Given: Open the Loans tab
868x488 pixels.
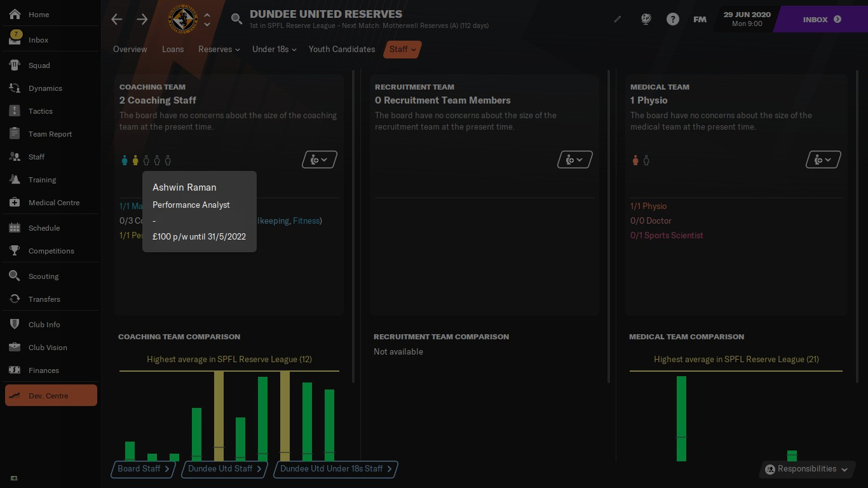Looking at the screenshot, I should click(173, 49).
